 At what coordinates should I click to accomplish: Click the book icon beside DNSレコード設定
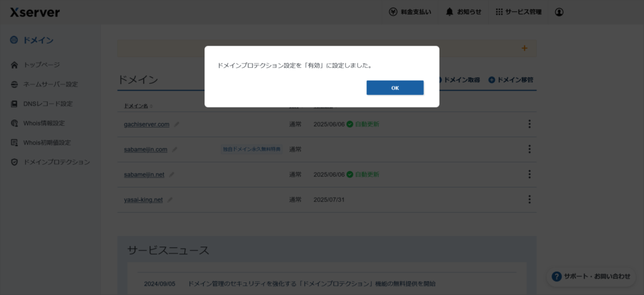14,104
